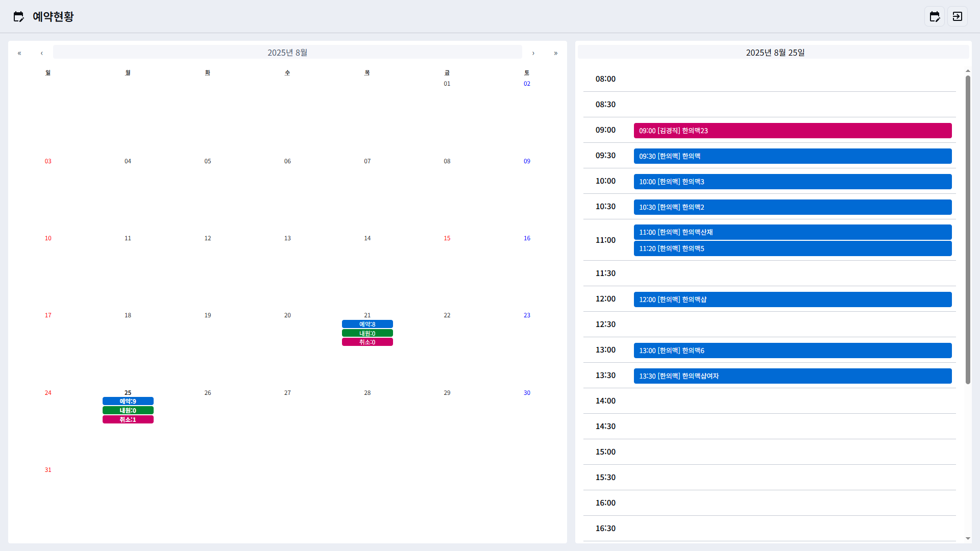
Task: Click the 내원:0 badge on August 21
Action: coord(367,333)
